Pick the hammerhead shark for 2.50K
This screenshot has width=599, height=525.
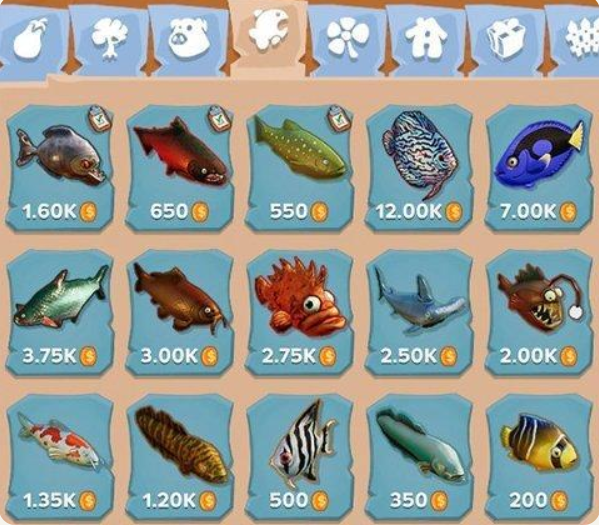(419, 313)
